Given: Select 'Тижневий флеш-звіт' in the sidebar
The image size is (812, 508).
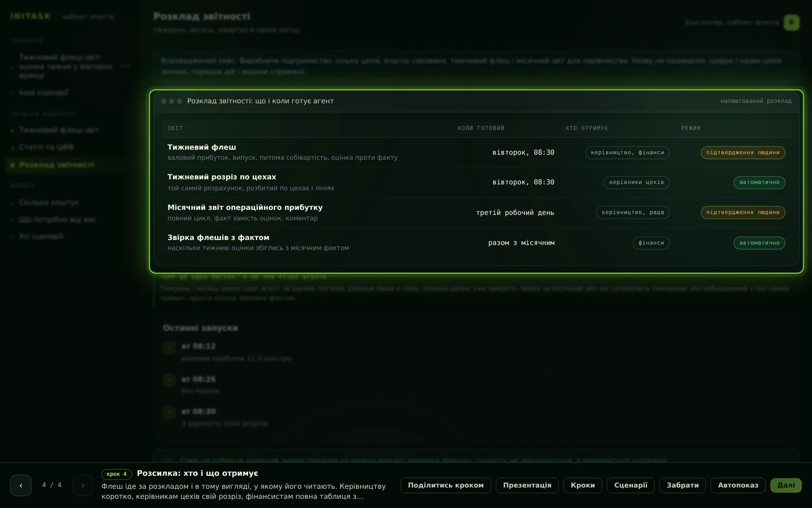Looking at the screenshot, I should pos(58,130).
